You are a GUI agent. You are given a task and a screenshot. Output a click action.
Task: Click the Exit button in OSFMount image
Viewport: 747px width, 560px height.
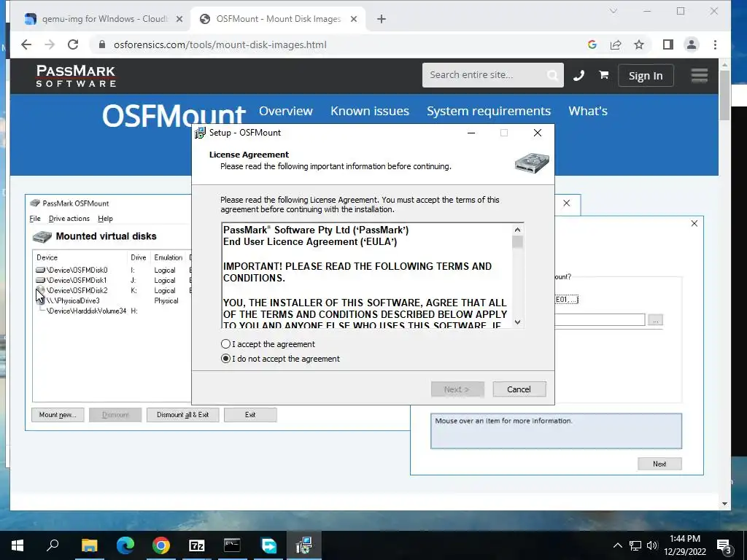250,415
